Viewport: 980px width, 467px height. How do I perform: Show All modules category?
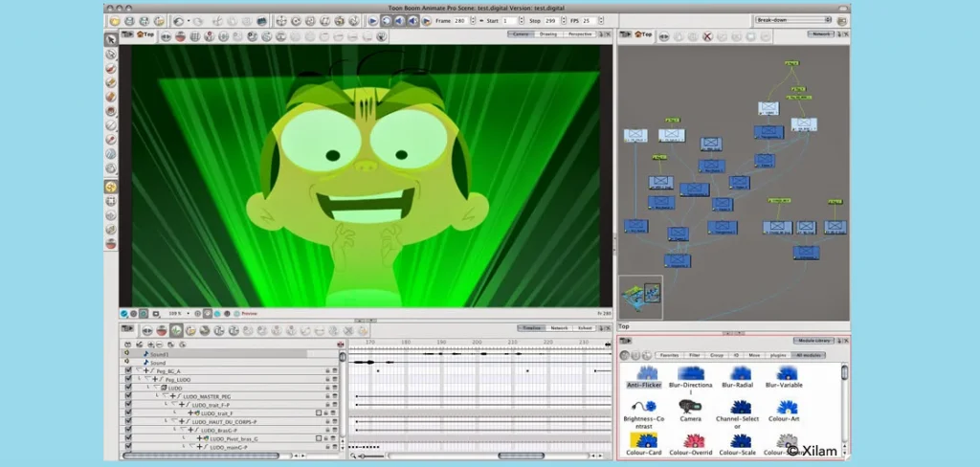point(808,355)
